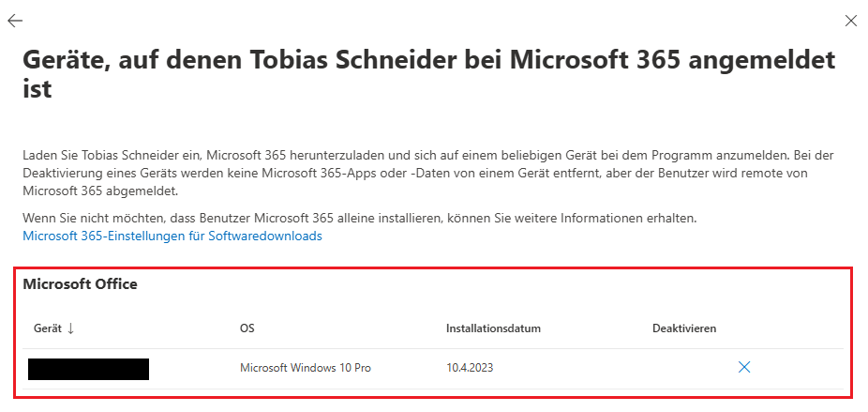This screenshot has height=412, width=868.
Task: Click the installation date 10.4.2023
Action: point(470,368)
